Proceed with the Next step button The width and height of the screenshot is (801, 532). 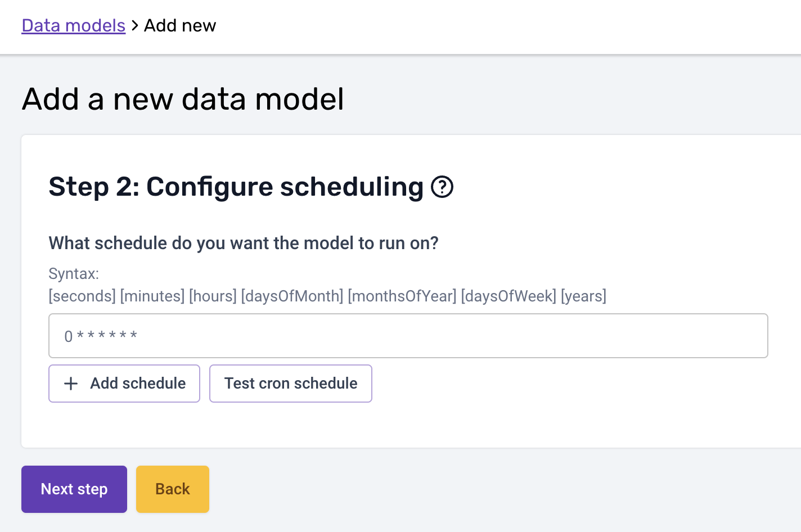74,489
